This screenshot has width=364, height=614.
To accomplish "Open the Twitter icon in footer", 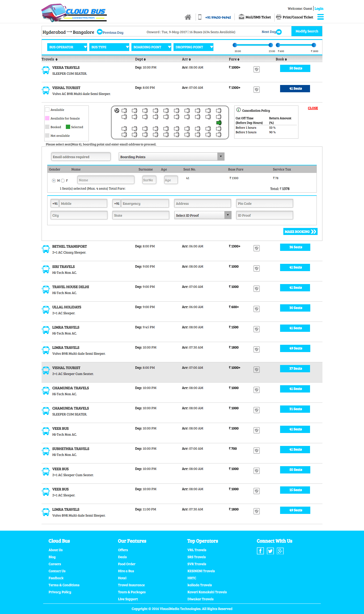I will [x=270, y=551].
